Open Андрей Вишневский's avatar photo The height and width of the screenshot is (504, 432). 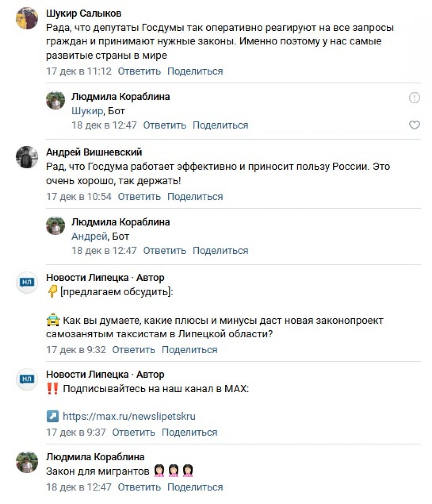[x=27, y=157]
